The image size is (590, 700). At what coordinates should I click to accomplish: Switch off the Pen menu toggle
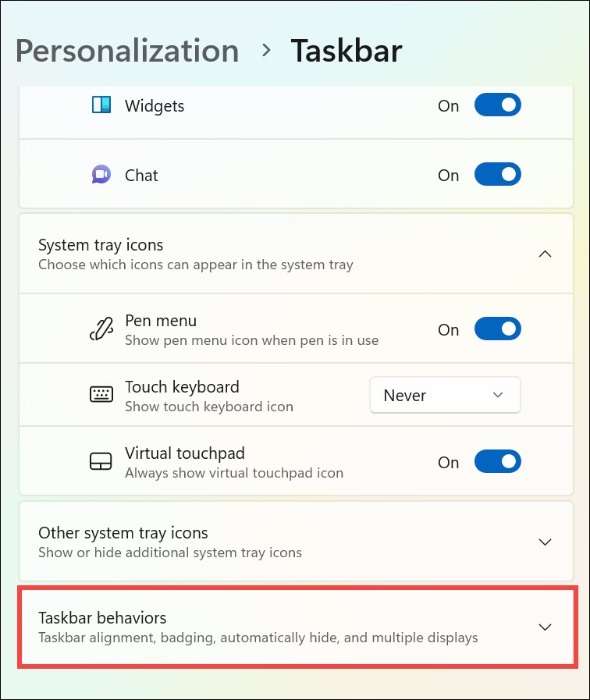(497, 329)
